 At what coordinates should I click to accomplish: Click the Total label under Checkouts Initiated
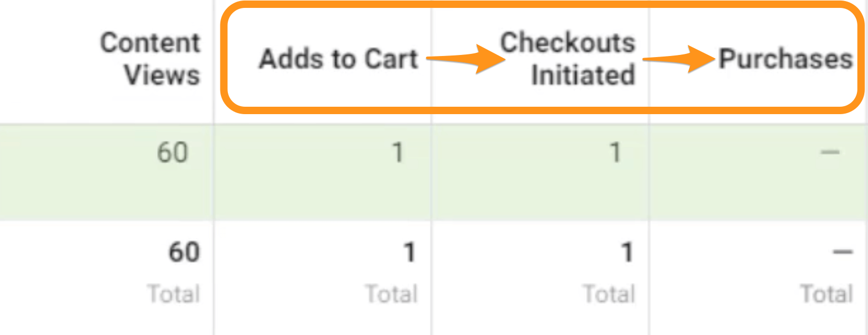click(x=608, y=294)
